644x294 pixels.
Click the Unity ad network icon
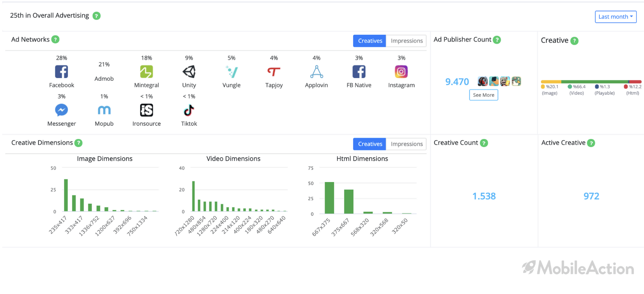click(x=189, y=72)
